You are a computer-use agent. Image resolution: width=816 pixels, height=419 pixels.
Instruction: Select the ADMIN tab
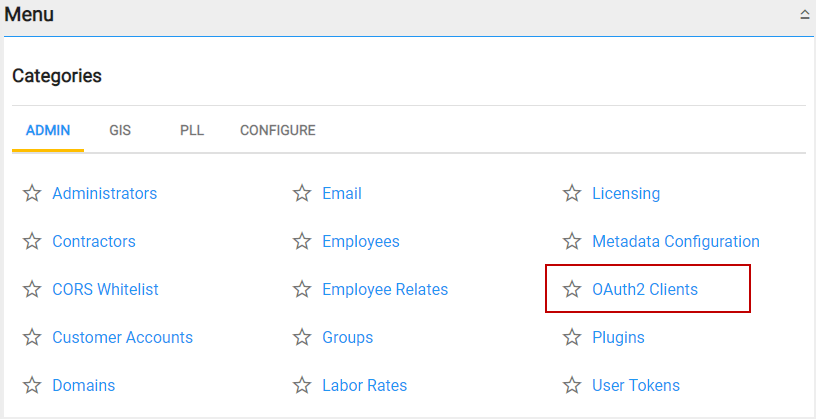pyautogui.click(x=48, y=130)
